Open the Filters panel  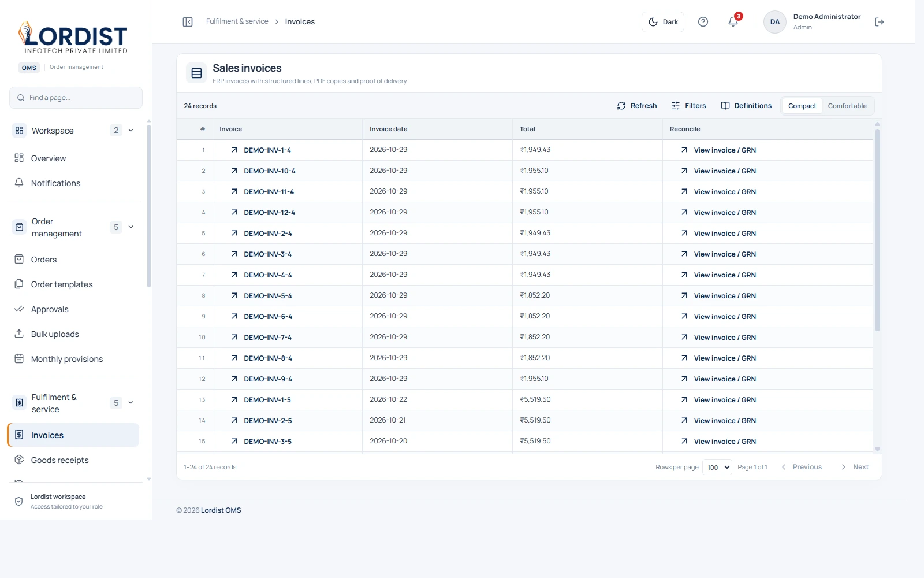point(688,106)
